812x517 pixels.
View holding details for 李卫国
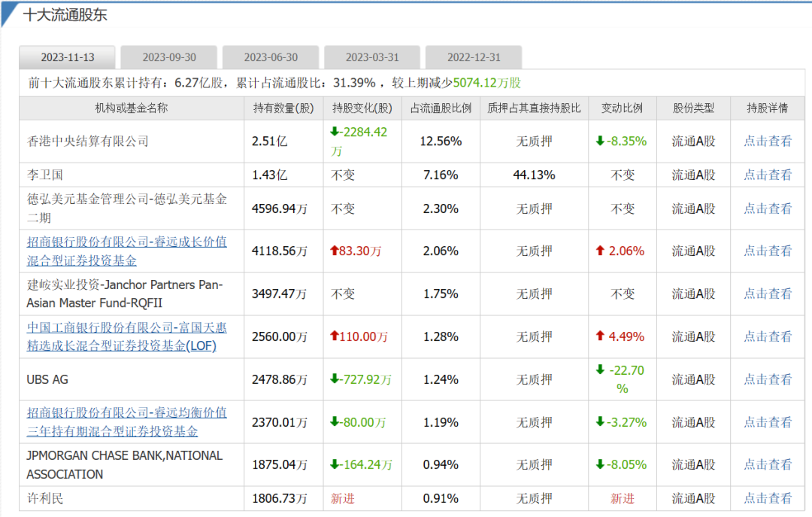[768, 174]
